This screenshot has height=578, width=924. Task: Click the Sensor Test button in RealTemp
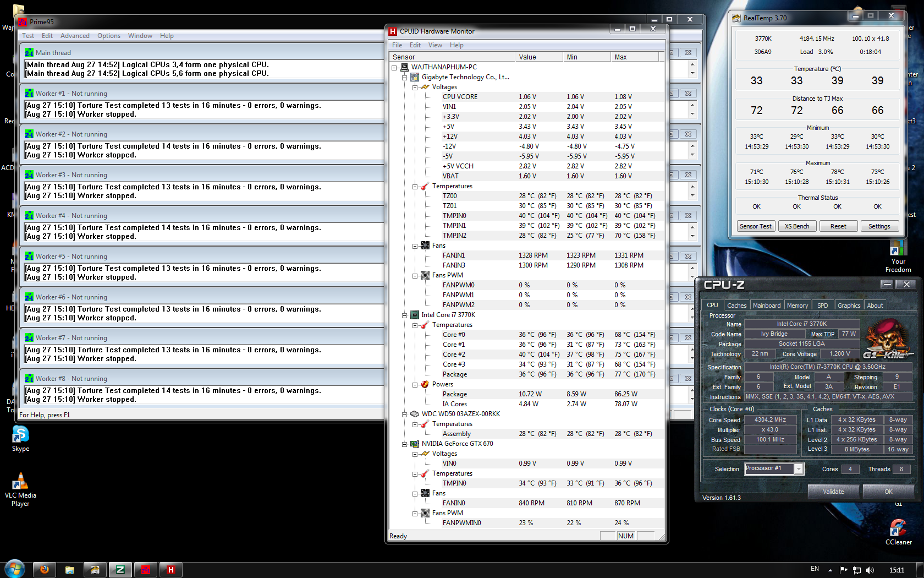pyautogui.click(x=756, y=226)
